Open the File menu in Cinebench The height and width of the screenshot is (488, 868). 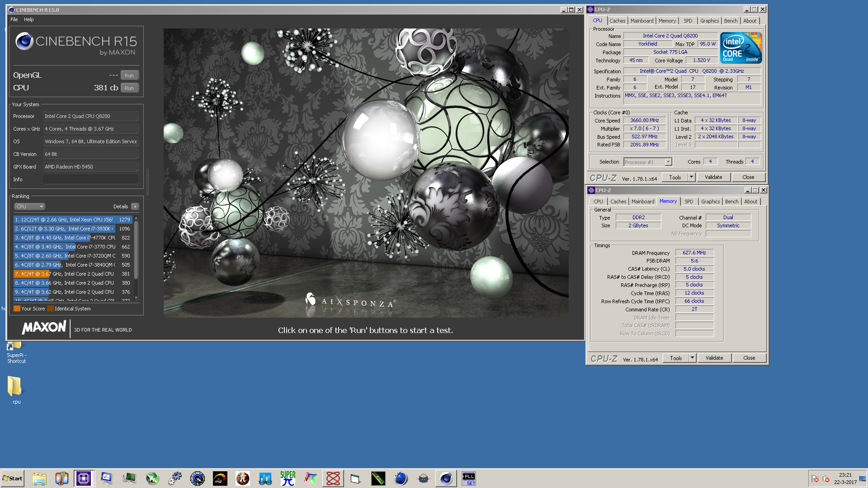(x=14, y=19)
